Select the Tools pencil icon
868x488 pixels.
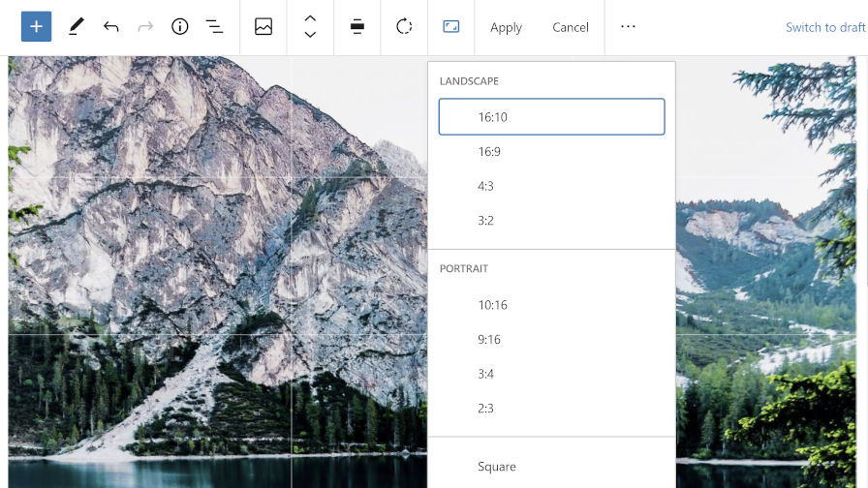click(x=76, y=27)
